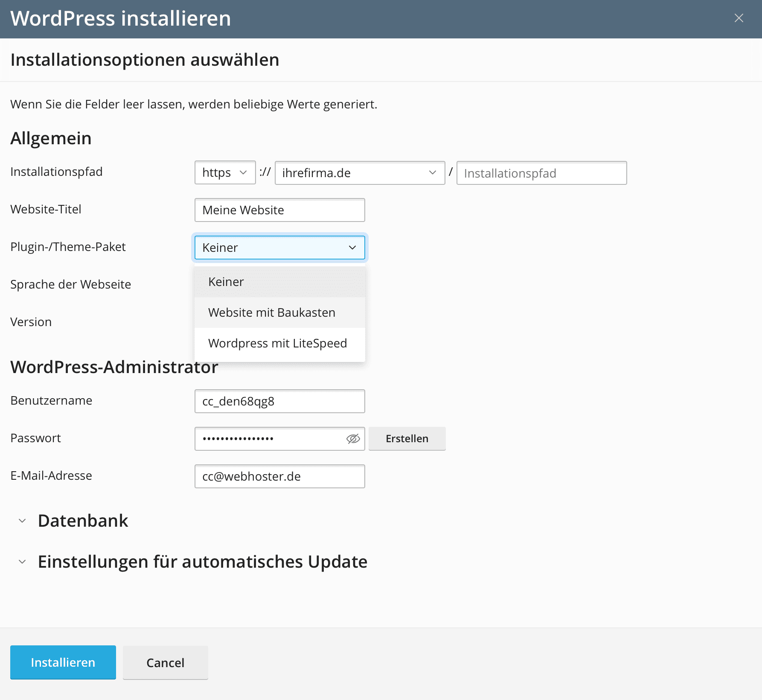Expand automatic update settings chevron
This screenshot has width=762, height=700.
click(x=22, y=562)
